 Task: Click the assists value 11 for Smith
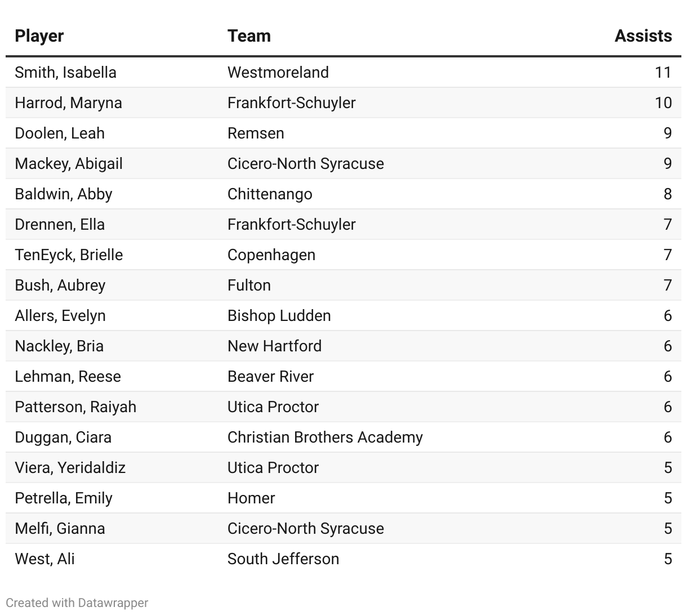[663, 73]
